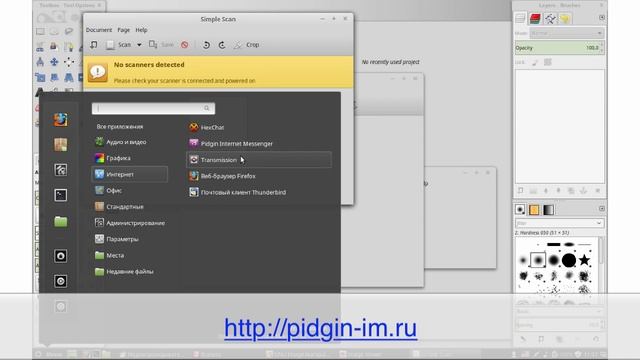
Task: Click the Crop tool in Simple Scan
Action: pos(247,45)
